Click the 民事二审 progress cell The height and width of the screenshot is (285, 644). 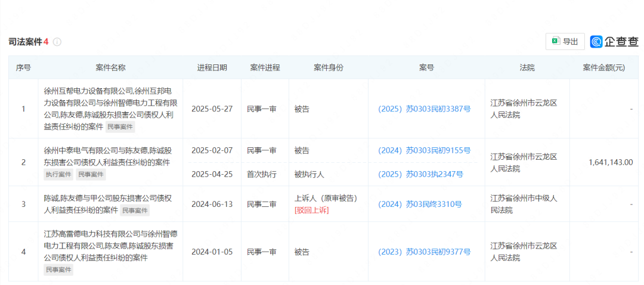(262, 204)
